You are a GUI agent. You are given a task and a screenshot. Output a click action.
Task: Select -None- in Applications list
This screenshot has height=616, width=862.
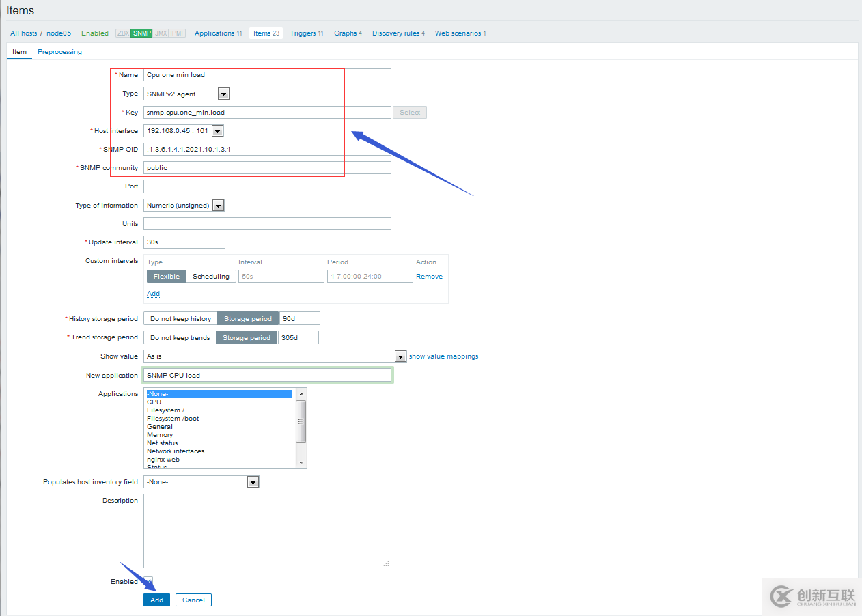coord(219,394)
